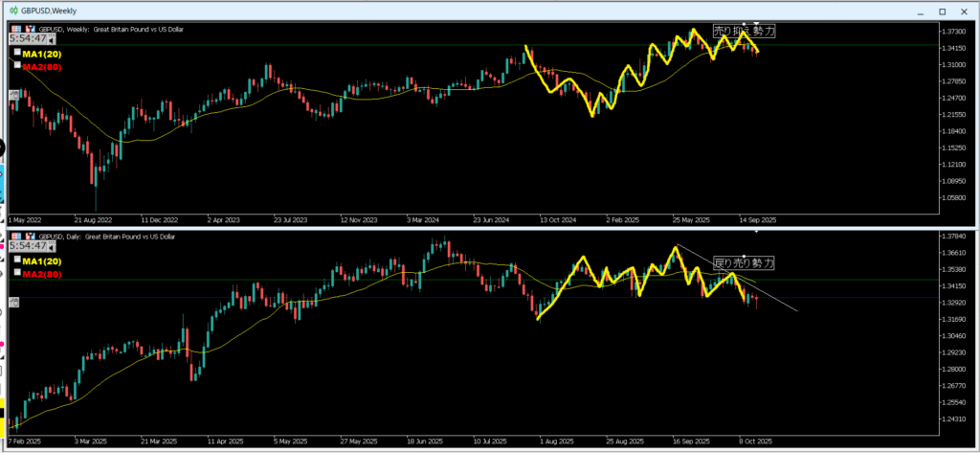Maximize the GBPUSD,Weekly window
The height and width of the screenshot is (453, 980).
(x=942, y=11)
